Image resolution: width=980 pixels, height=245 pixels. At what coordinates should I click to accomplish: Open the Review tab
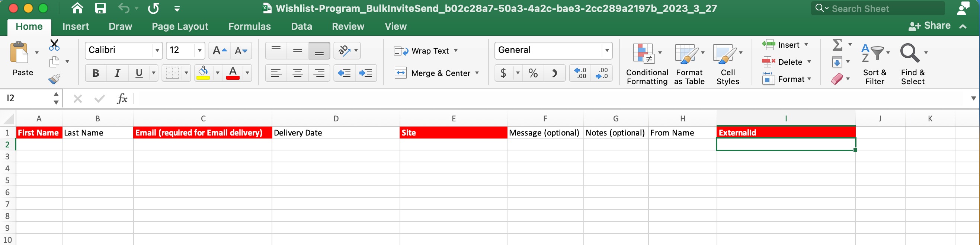click(x=348, y=26)
